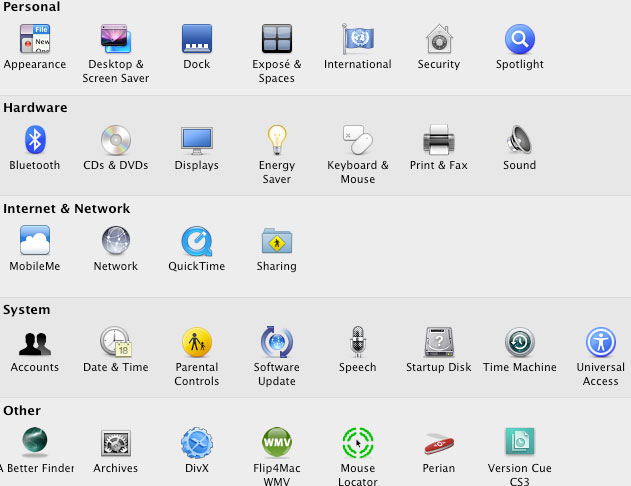631x486 pixels.
Task: Open Exposé & Spaces settings
Action: [x=277, y=39]
